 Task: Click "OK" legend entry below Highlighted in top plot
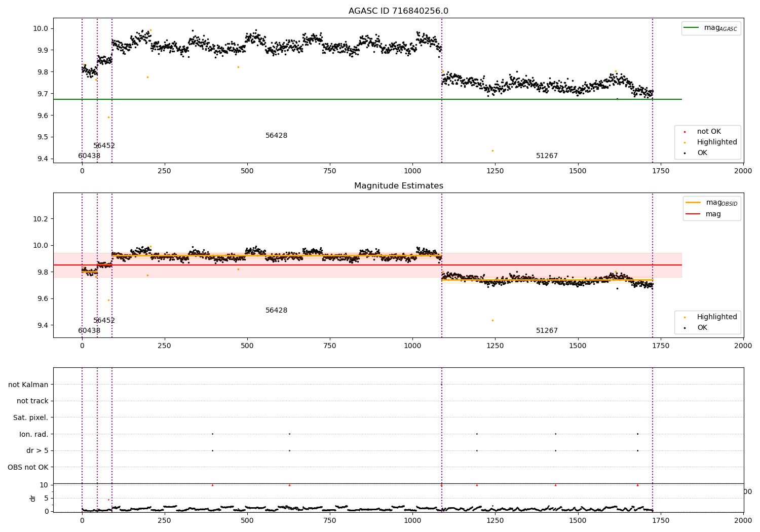[696, 153]
